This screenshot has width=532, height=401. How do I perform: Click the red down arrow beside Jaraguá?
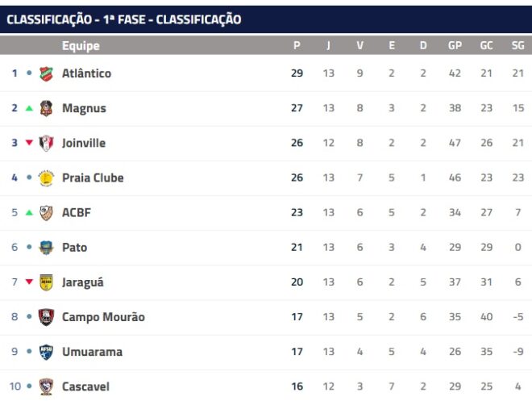coord(29,282)
